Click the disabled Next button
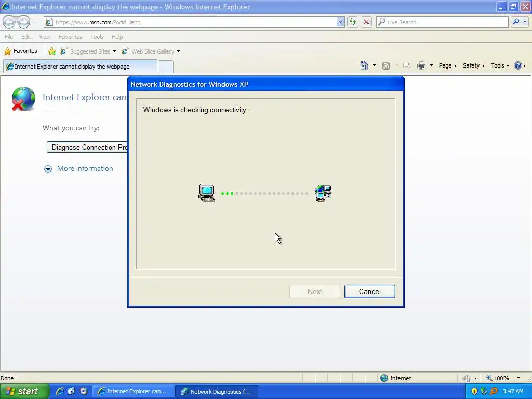The image size is (532, 399). click(x=314, y=291)
